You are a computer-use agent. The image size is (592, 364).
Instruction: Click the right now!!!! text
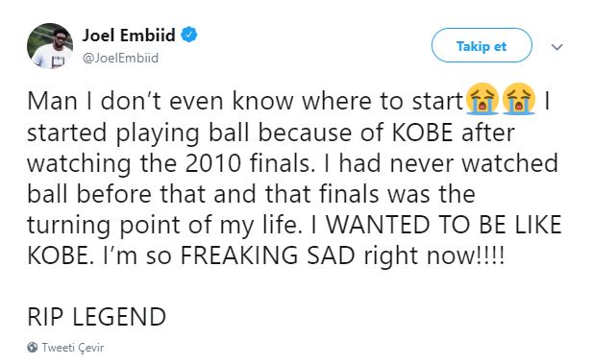pos(433,256)
